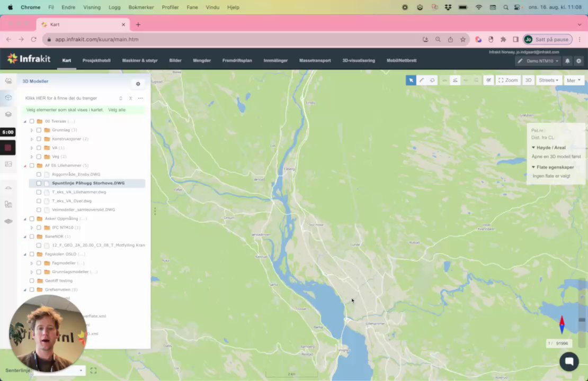Tick the Grunnlag folder checkbox
This screenshot has height=381, width=588.
(x=39, y=130)
